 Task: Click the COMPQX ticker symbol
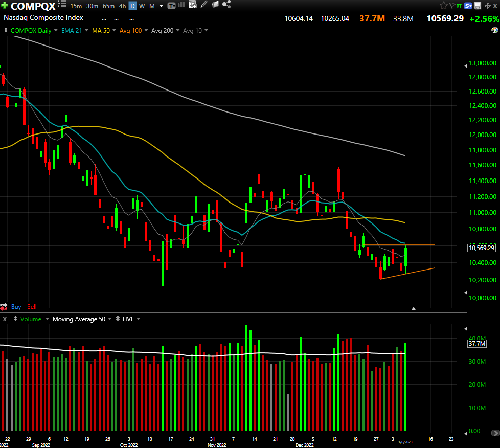[x=33, y=6]
